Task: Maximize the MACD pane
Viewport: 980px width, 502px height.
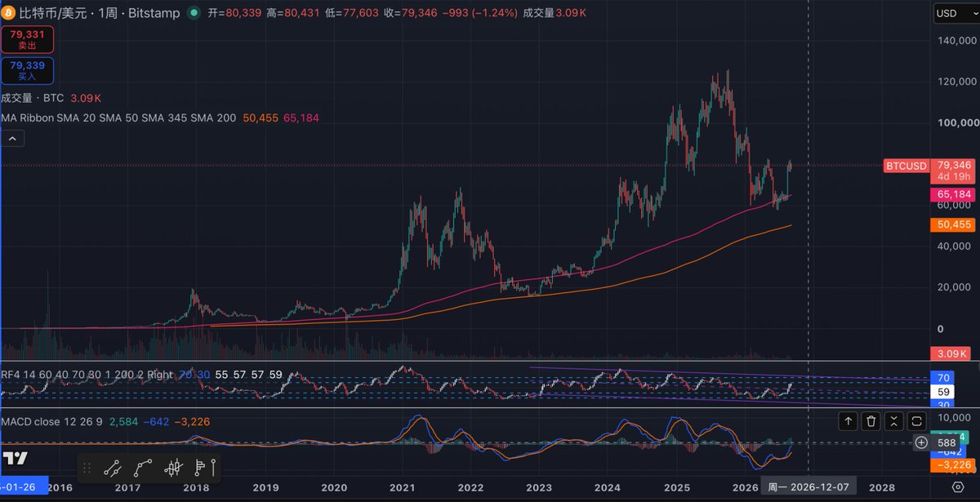Action: pyautogui.click(x=917, y=421)
